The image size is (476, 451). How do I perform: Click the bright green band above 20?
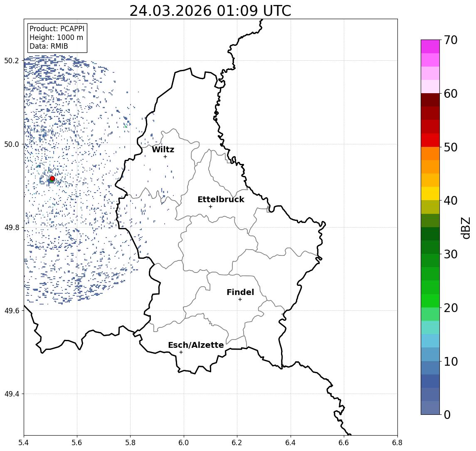(430, 300)
